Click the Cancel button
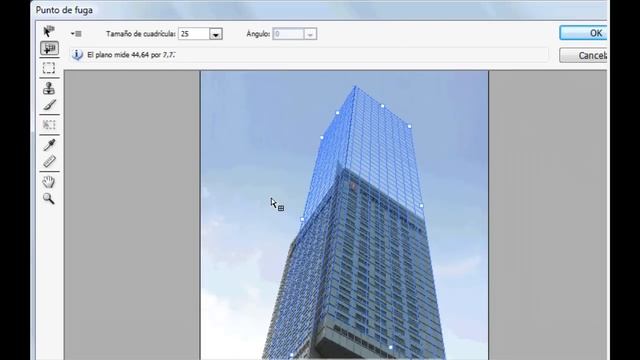640x360 pixels. [583, 55]
